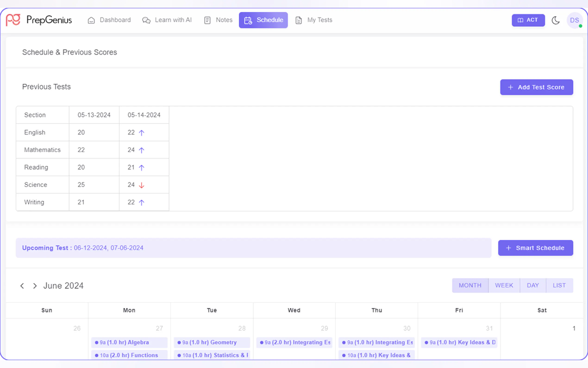Screen dimensions: 588x368
Task: Switch calendar to DAY view
Action: [x=533, y=285]
